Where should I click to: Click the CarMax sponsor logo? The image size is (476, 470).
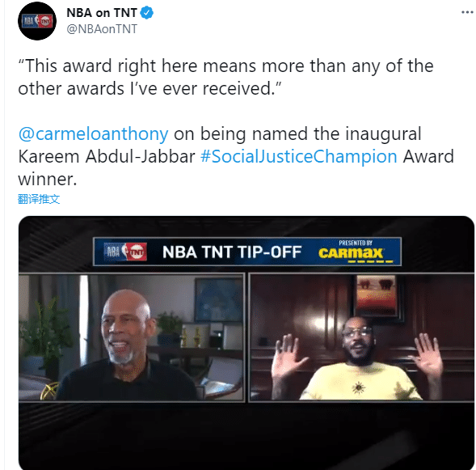click(x=352, y=254)
